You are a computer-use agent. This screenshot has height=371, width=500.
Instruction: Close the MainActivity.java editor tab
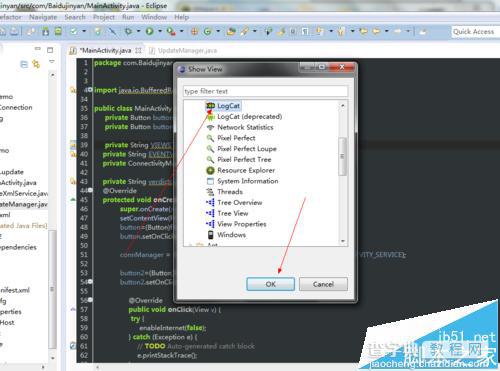click(x=138, y=51)
